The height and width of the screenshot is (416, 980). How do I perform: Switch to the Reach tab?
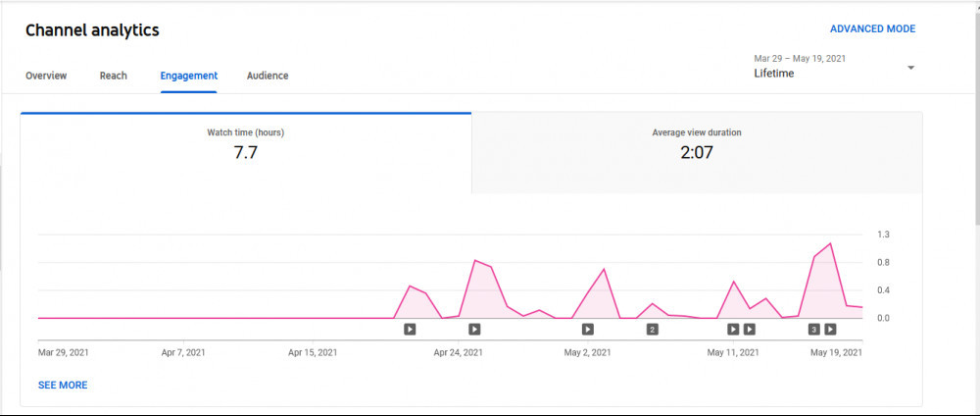(113, 76)
